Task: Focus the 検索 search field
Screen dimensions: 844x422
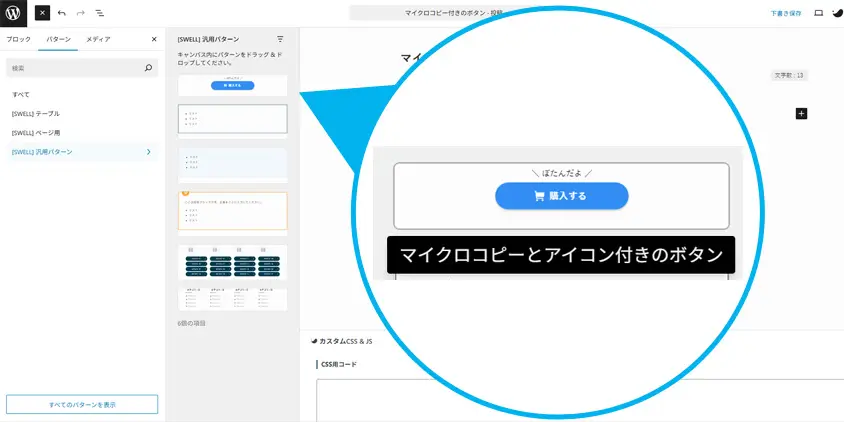Action: coord(82,68)
